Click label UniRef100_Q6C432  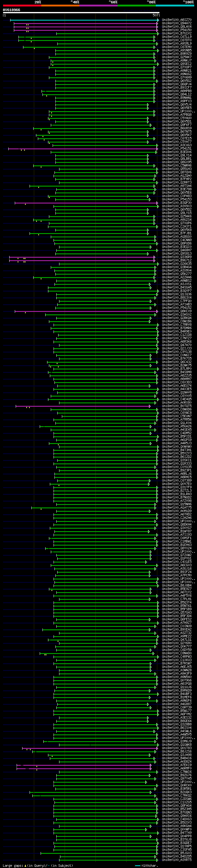coord(176,362)
